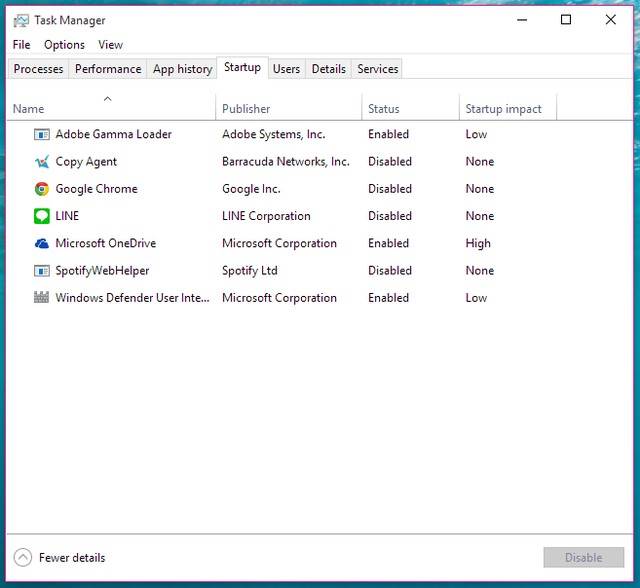Click the Windows Defender castle icon
Viewport: 640px width, 588px height.
(41, 297)
